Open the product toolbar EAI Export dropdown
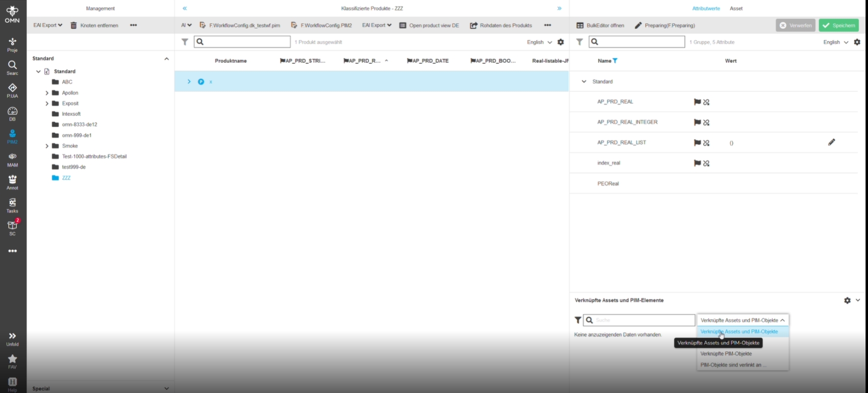The height and width of the screenshot is (393, 868). tap(377, 25)
